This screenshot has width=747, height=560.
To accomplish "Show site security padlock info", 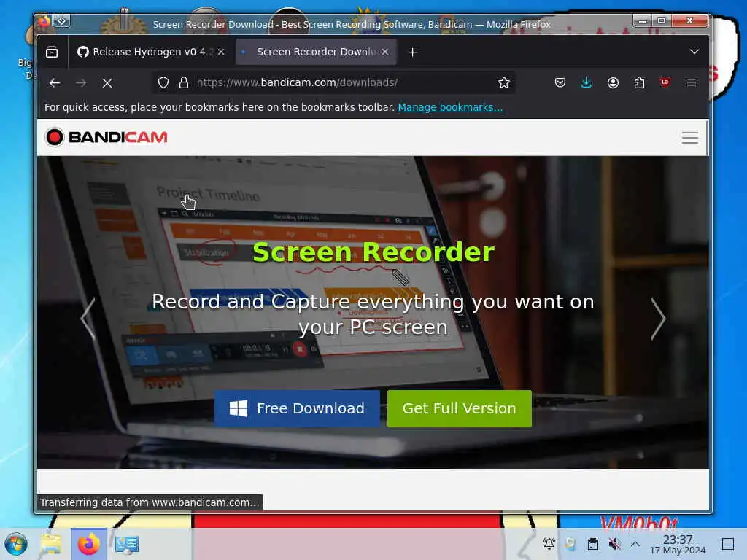I will tap(183, 82).
